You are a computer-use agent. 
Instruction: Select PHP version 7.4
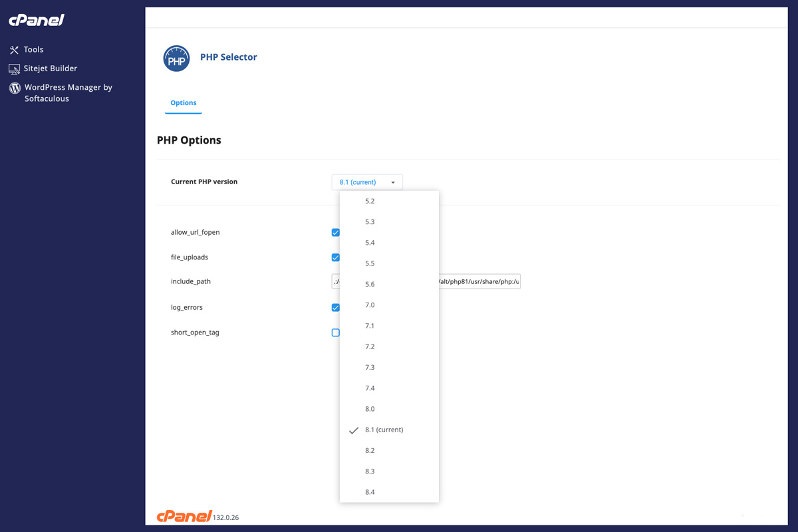pos(389,388)
